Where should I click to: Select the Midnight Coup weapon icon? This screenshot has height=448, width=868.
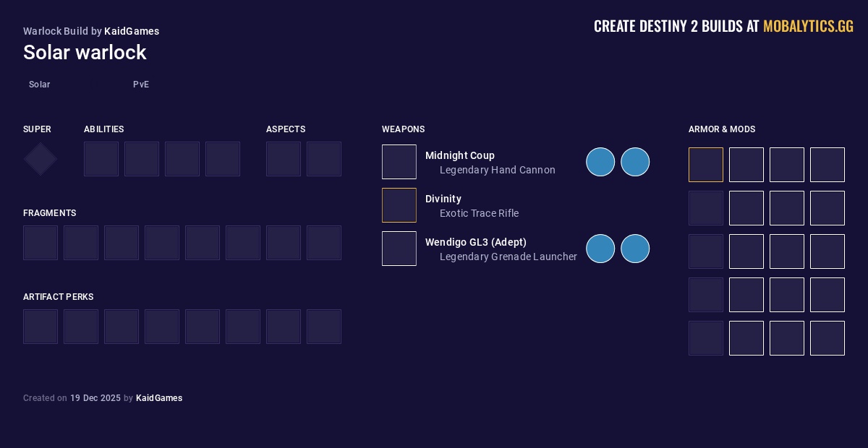point(399,162)
